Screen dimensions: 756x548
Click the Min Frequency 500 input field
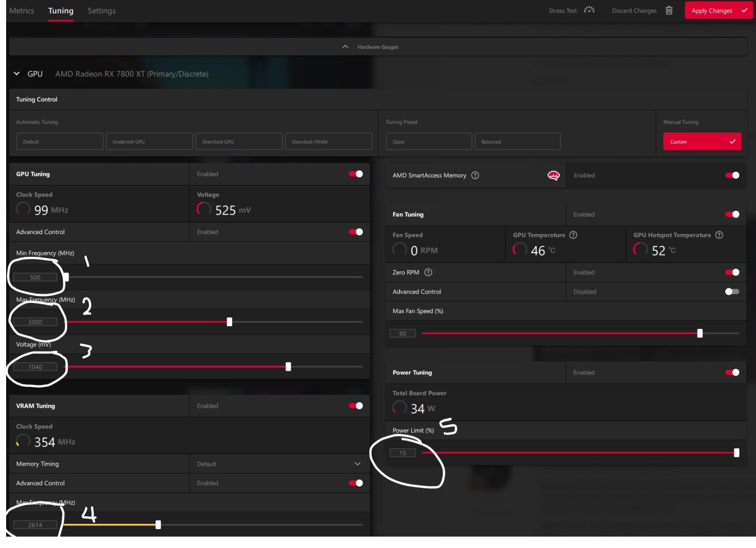click(35, 277)
